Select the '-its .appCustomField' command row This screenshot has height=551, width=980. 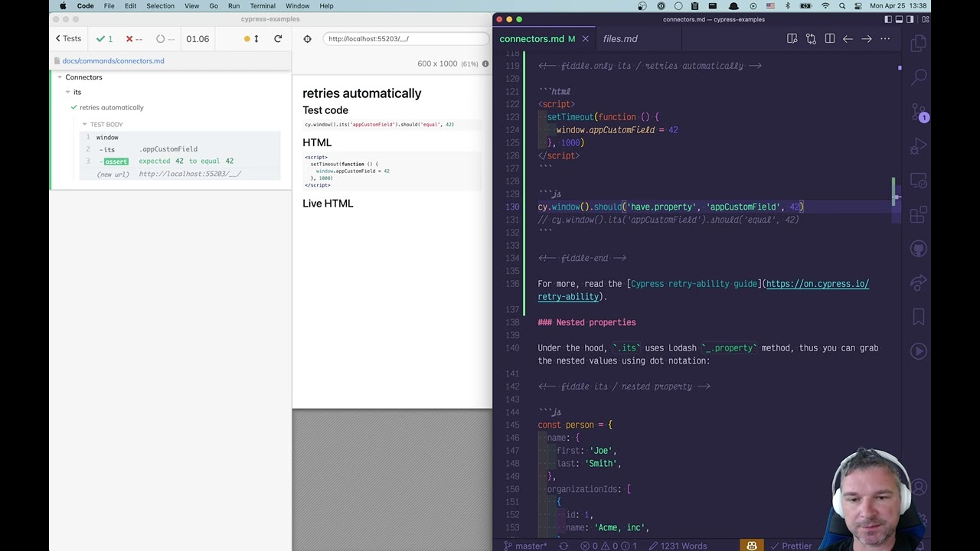coord(180,149)
